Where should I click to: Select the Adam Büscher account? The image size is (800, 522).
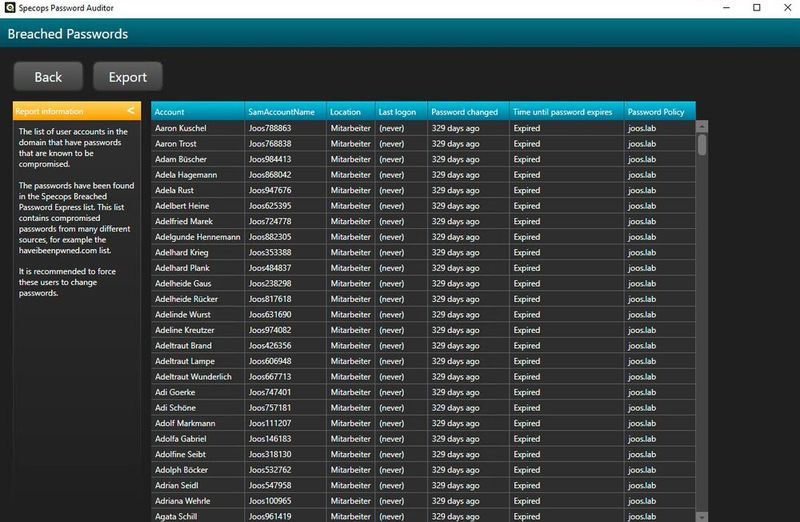pyautogui.click(x=181, y=159)
